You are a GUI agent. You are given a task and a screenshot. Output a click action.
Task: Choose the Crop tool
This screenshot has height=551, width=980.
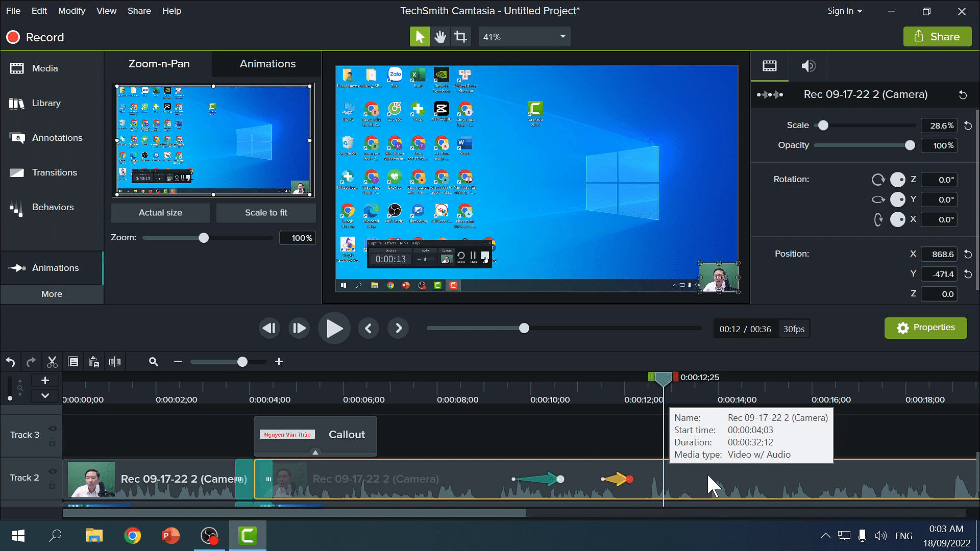click(x=460, y=37)
